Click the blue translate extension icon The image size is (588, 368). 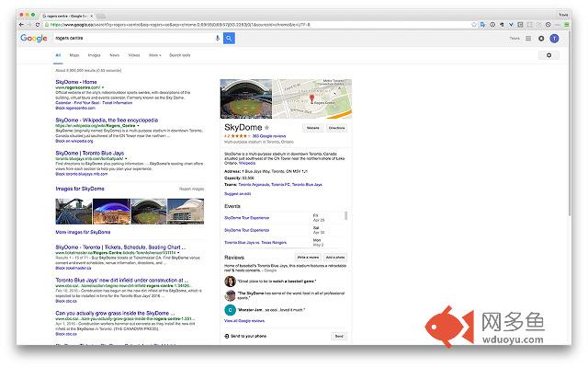point(482,25)
